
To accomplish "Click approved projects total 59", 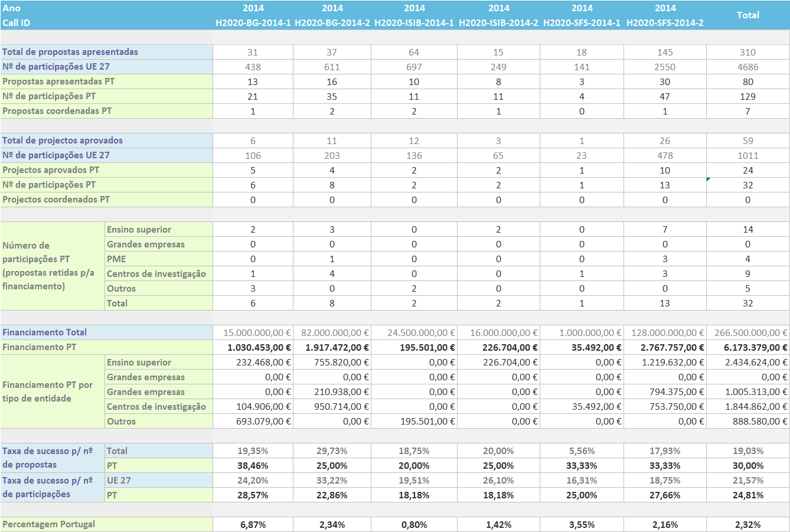I will pos(747,141).
